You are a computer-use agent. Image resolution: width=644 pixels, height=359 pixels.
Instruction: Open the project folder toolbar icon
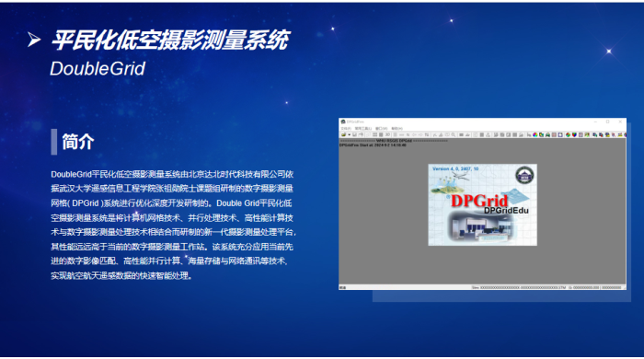pyautogui.click(x=343, y=134)
